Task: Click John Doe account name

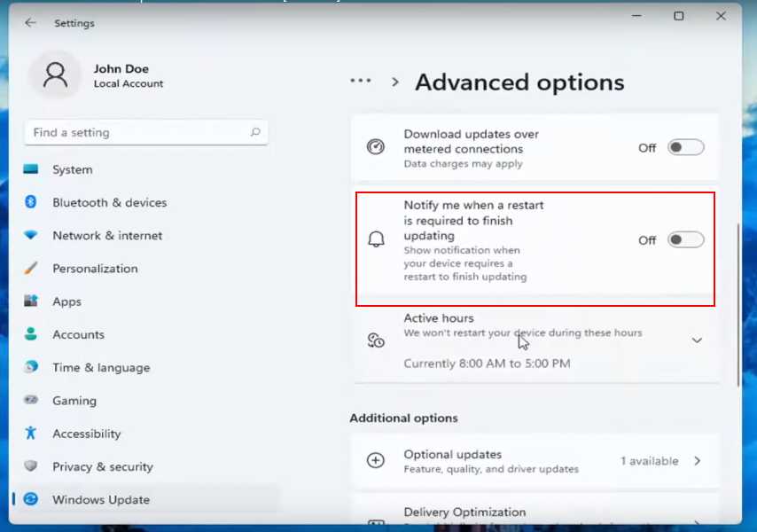Action: click(x=121, y=68)
